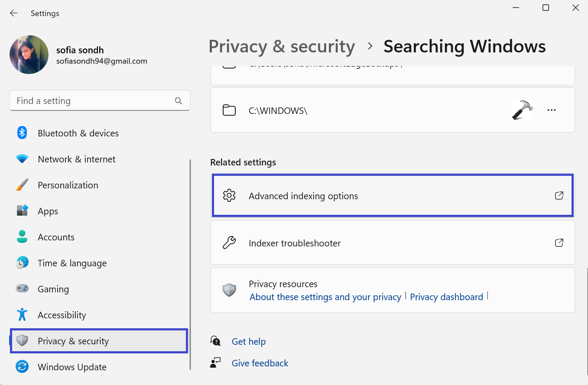Open Time & language section
This screenshot has width=588, height=385.
72,263
